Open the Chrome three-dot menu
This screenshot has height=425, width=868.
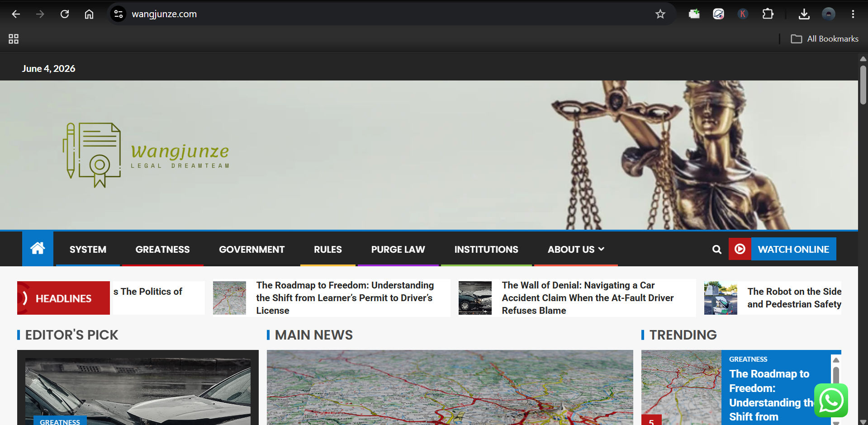tap(853, 14)
